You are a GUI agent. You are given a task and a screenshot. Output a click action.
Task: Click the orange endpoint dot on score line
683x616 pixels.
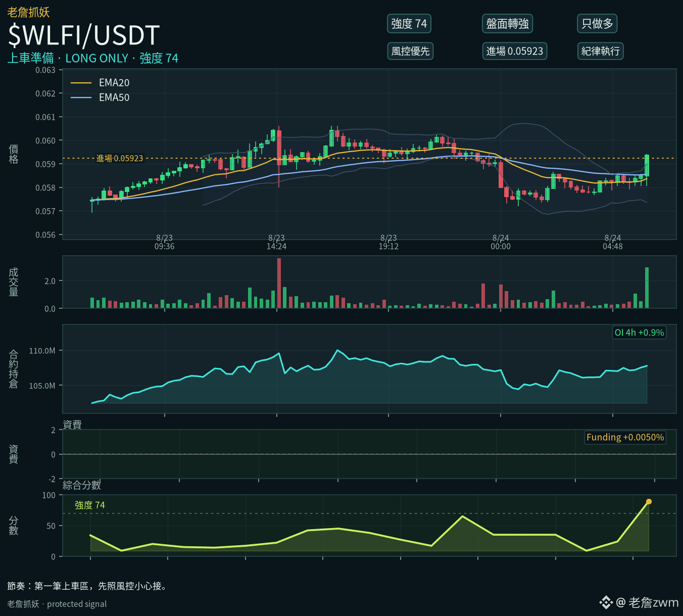[649, 502]
